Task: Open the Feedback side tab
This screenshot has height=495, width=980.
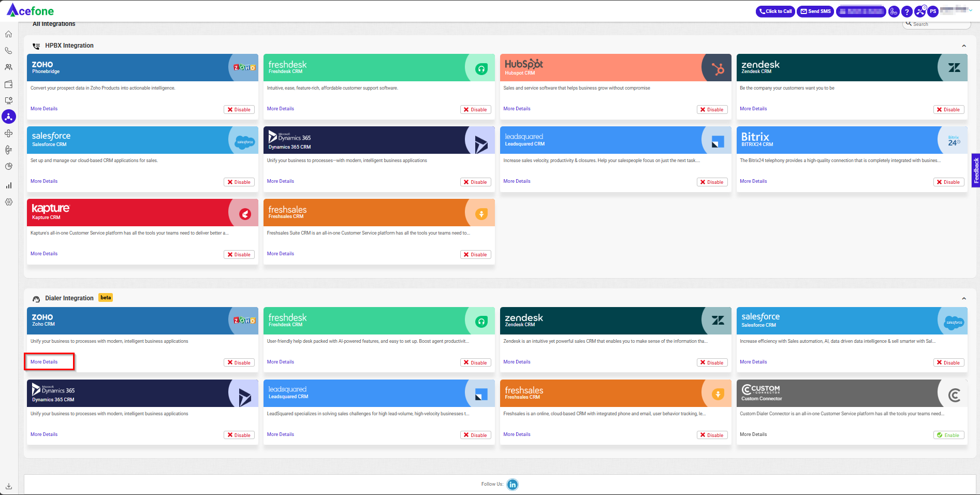Action: 976,170
